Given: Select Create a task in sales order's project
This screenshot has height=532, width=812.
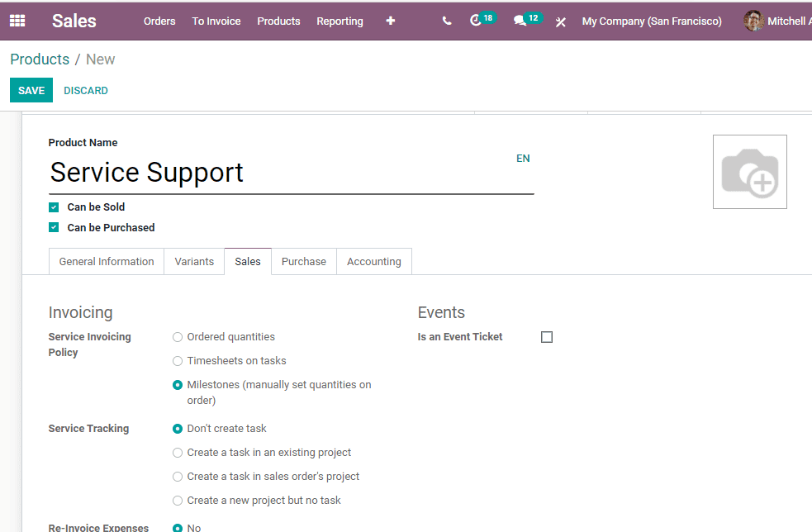Looking at the screenshot, I should pyautogui.click(x=178, y=477).
